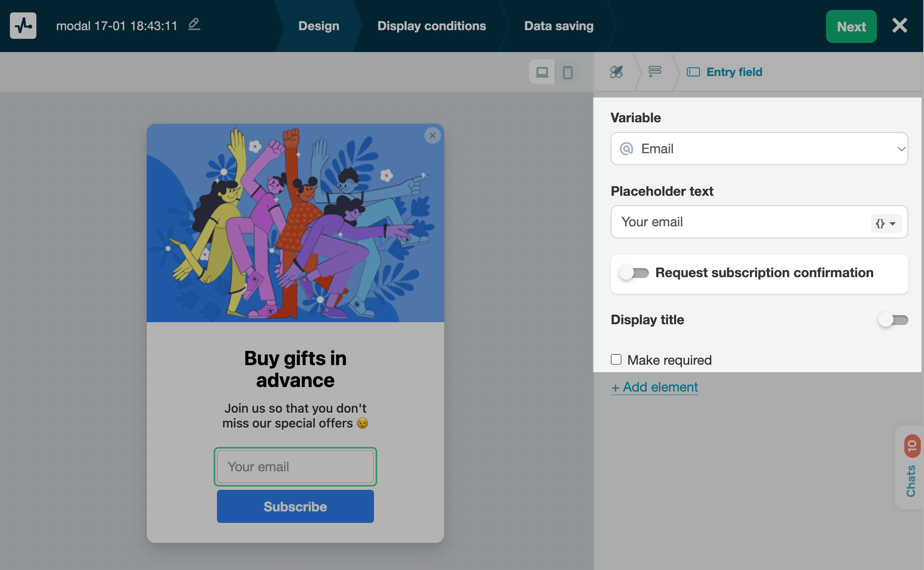Click the pencil icon to rename modal
The width and height of the screenshot is (924, 570).
194,25
